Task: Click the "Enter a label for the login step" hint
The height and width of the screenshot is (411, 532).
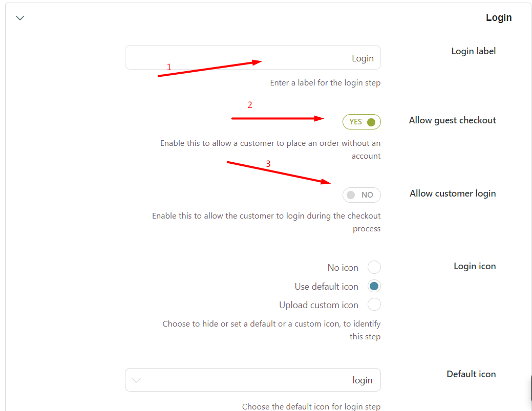Action: tap(325, 83)
